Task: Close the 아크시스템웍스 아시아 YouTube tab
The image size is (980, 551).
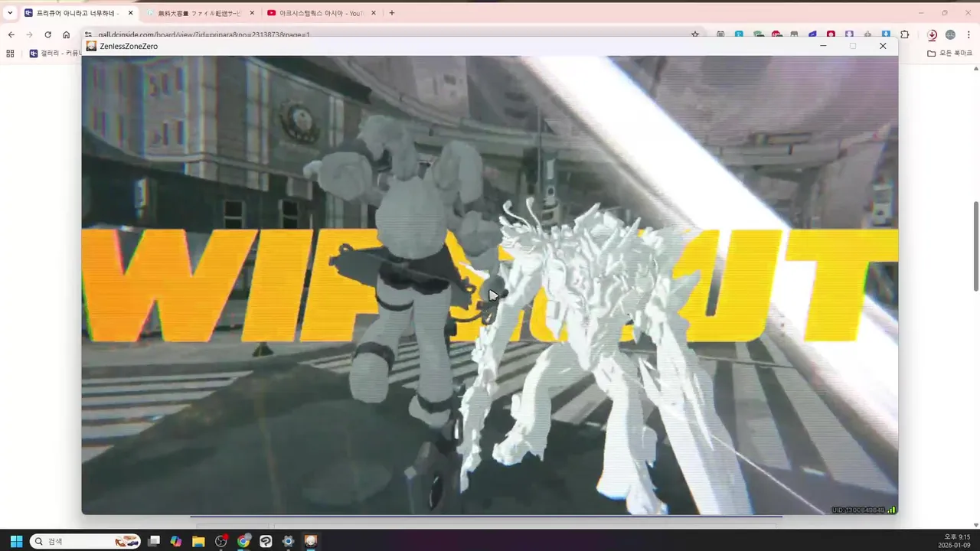Action: pyautogui.click(x=373, y=13)
